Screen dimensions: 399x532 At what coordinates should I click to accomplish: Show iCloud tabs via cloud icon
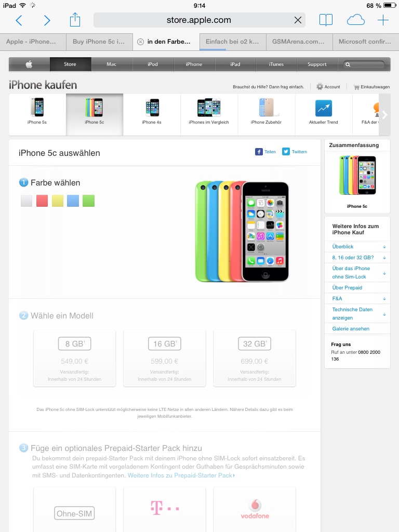click(x=355, y=20)
